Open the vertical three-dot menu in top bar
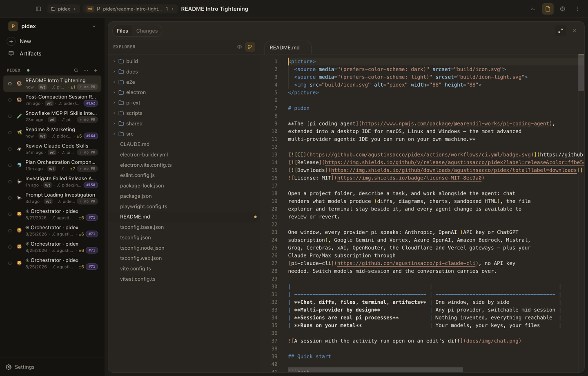588x376 pixels. (x=577, y=9)
